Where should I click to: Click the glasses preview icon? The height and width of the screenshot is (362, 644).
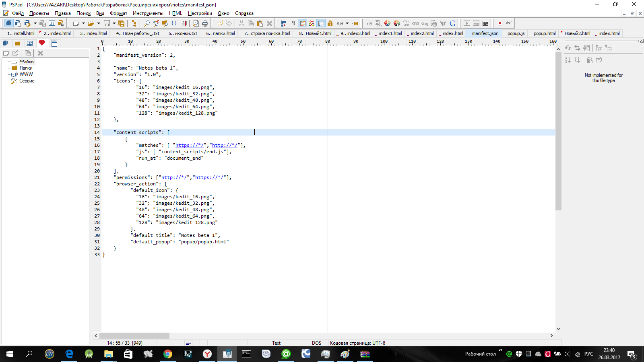click(509, 23)
